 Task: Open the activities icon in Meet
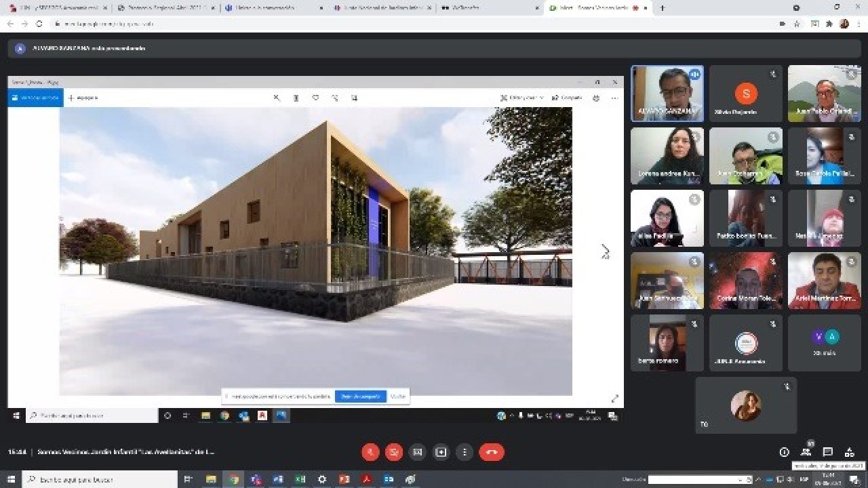849,452
